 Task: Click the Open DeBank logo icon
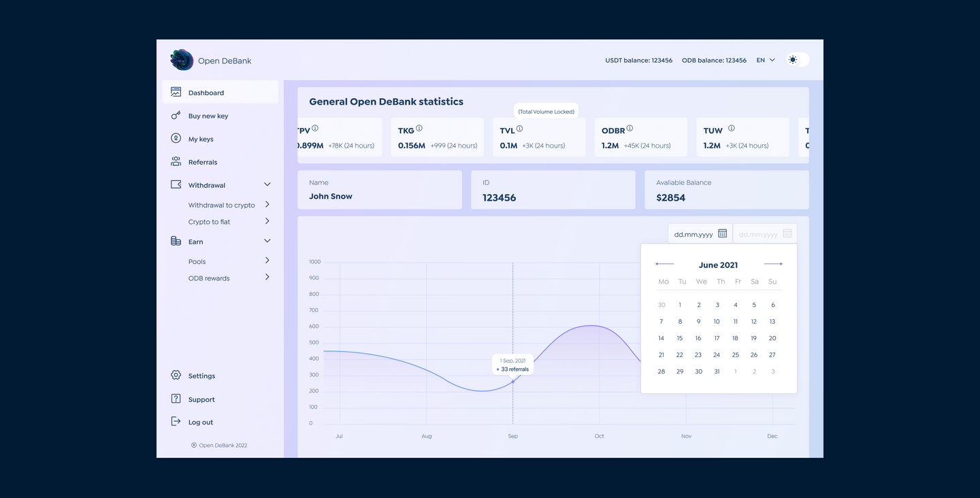click(x=182, y=60)
